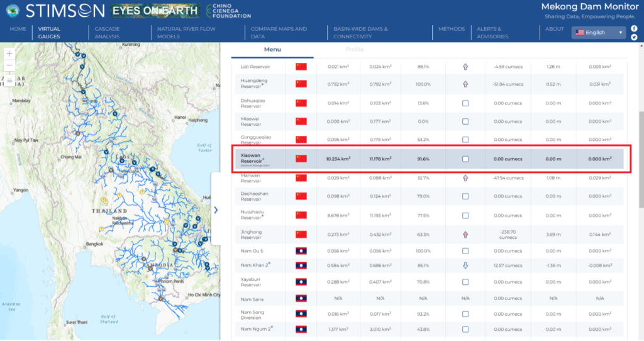The width and height of the screenshot is (644, 341).
Task: Click the up arrow for Jinghong Reservoir
Action: pyautogui.click(x=465, y=235)
